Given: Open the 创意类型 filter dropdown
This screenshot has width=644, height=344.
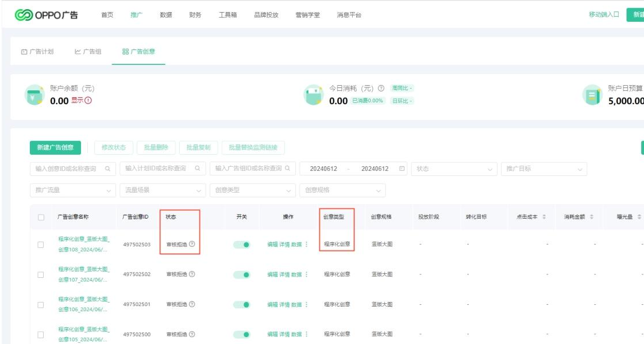Looking at the screenshot, I should click(x=253, y=190).
